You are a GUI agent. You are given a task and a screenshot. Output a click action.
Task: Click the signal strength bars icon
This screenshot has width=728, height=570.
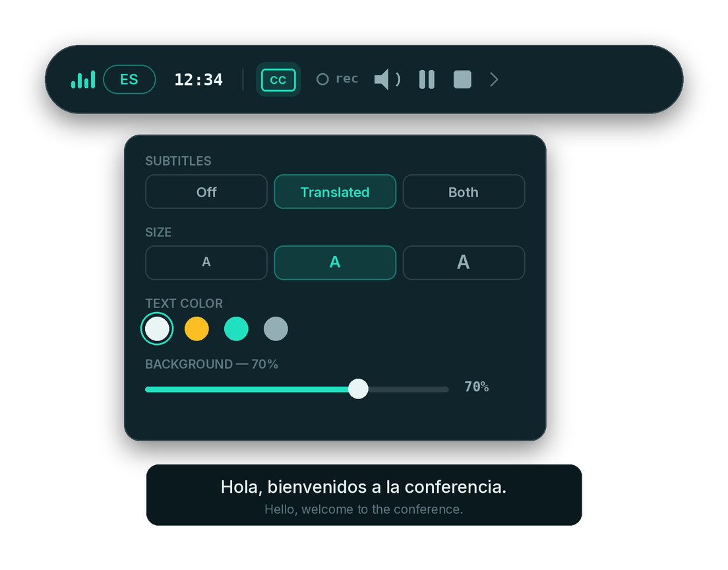click(83, 79)
